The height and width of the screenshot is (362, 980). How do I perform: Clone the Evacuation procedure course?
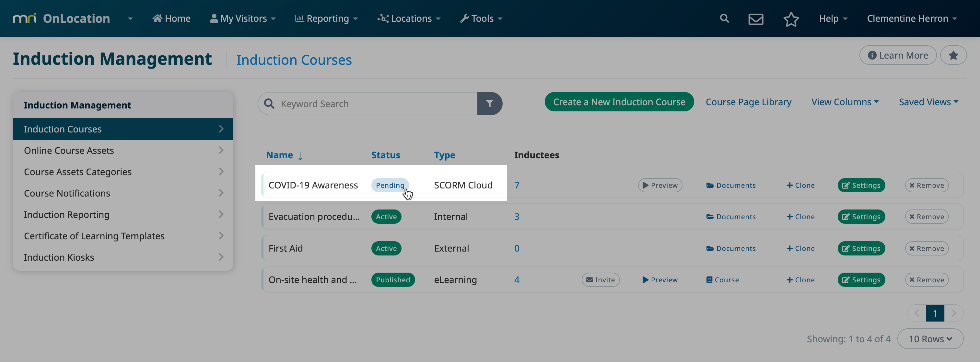[x=800, y=217]
